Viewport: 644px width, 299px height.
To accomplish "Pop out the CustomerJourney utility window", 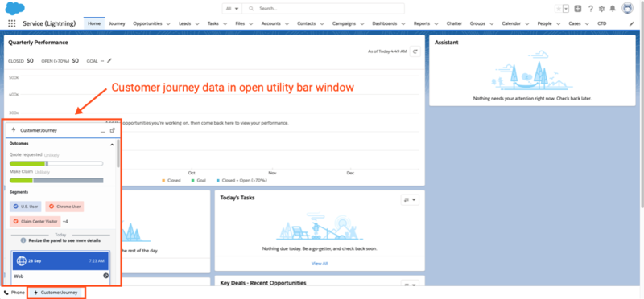I will pyautogui.click(x=112, y=130).
